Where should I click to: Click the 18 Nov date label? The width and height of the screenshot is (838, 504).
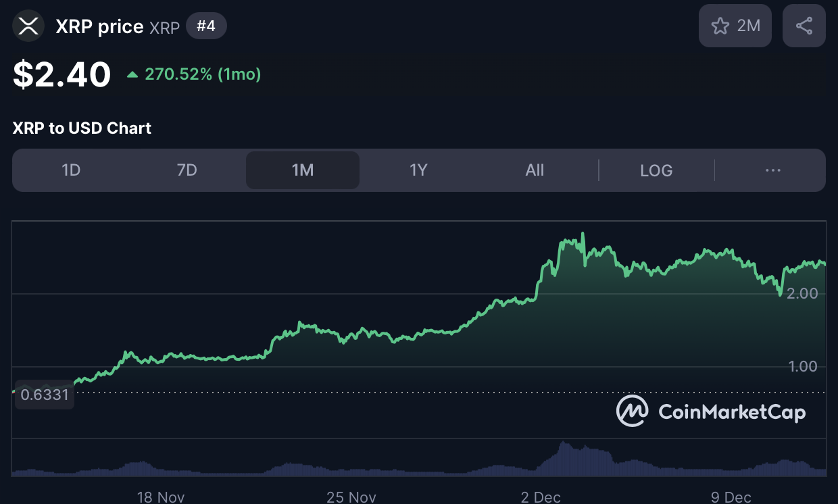click(161, 497)
